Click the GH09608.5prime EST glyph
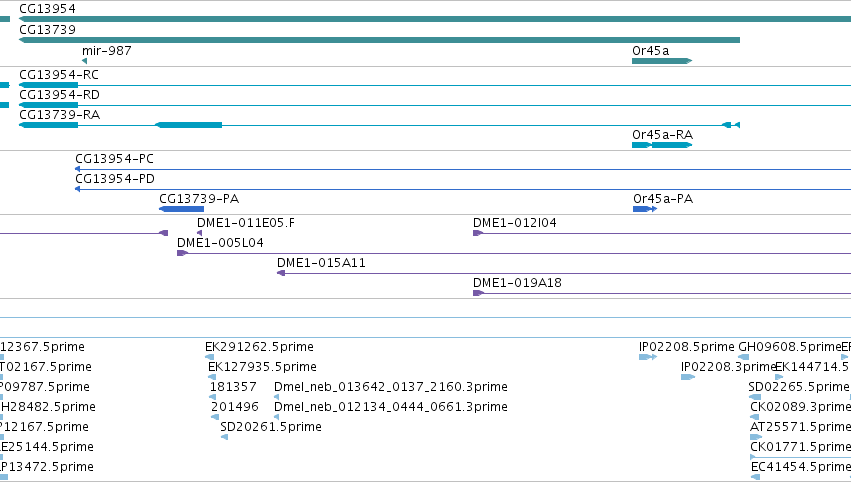The height and width of the screenshot is (482, 851). (744, 357)
